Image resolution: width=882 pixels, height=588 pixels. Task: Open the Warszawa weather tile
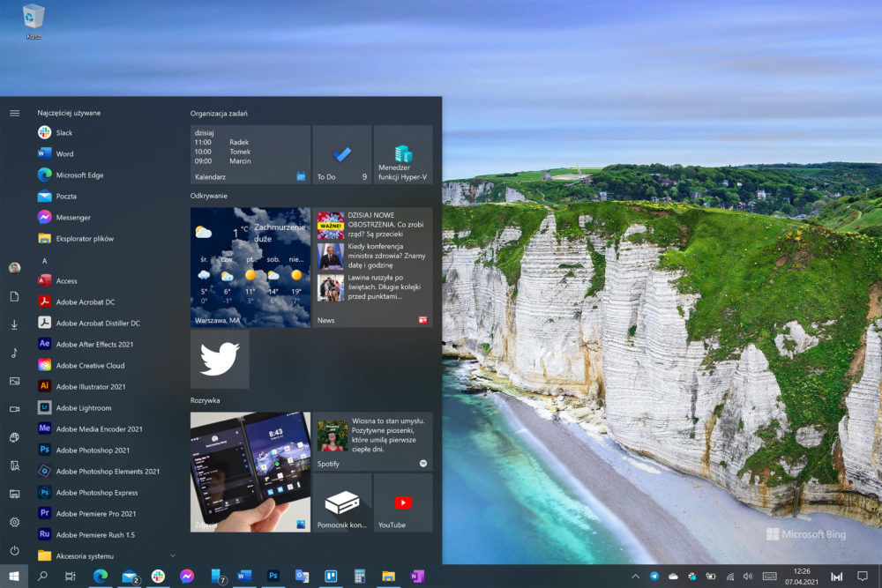(250, 267)
